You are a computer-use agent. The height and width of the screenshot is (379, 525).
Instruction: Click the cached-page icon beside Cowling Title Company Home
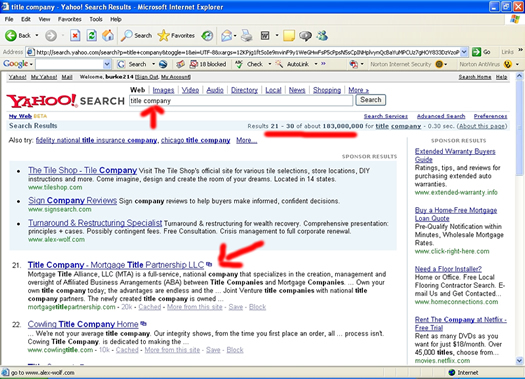click(x=143, y=323)
